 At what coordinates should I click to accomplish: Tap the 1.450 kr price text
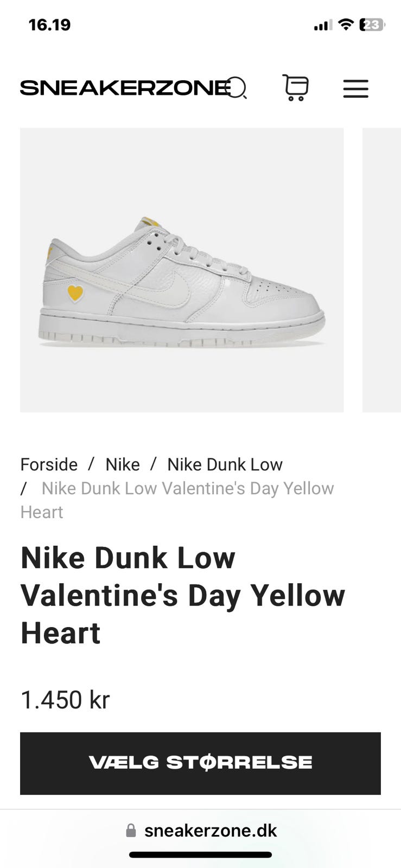pyautogui.click(x=65, y=699)
